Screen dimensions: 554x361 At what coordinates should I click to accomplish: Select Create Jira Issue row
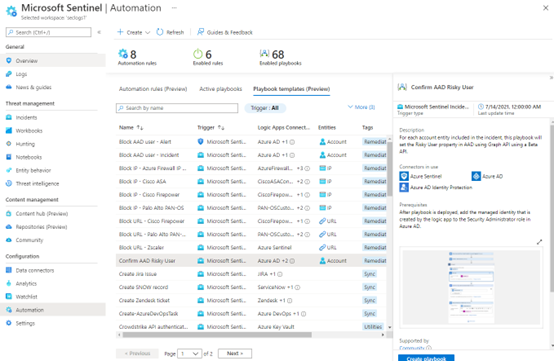coord(252,274)
